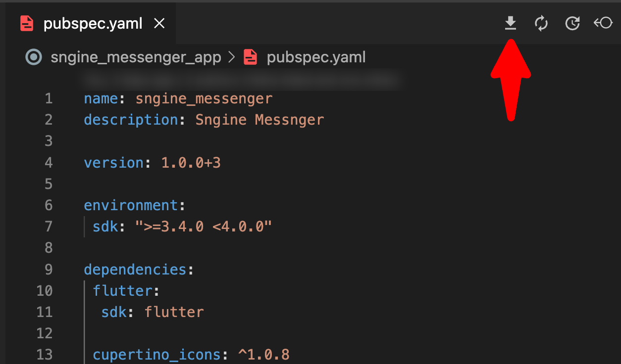Click on the description text 'Sngine Messnger'

click(x=259, y=120)
